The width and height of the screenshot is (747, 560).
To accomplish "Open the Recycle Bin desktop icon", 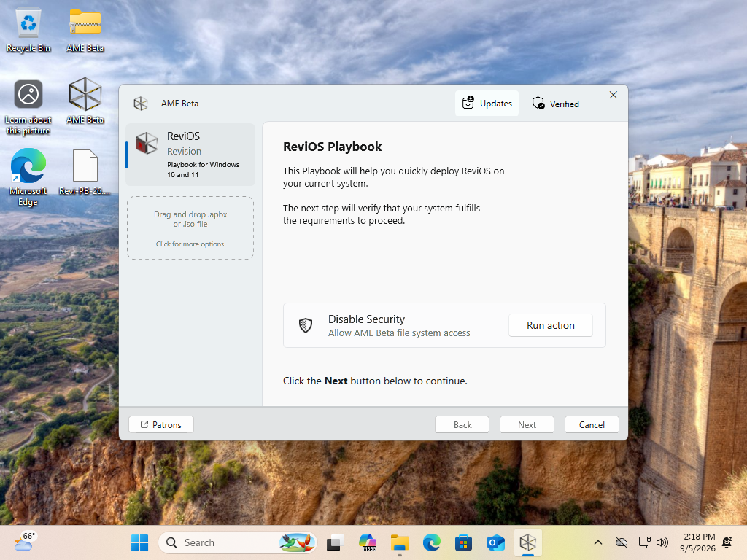I will coord(28,31).
